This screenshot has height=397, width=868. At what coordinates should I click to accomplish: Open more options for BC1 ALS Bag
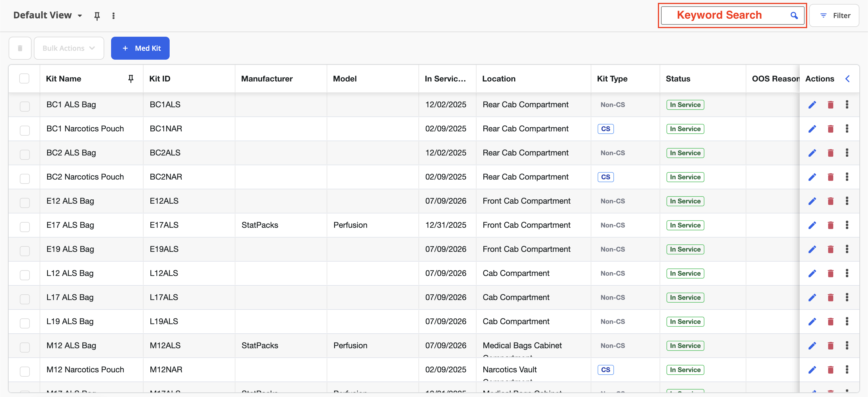(x=847, y=105)
